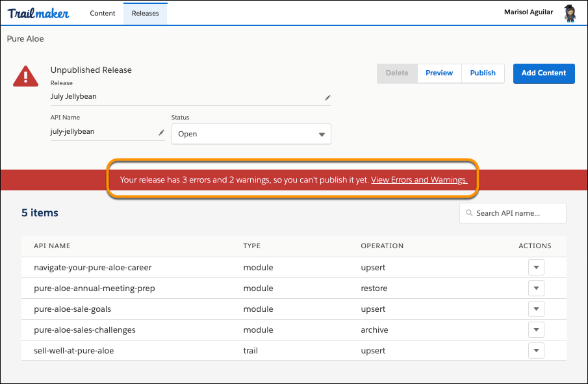Screen dimensions: 588x384
Task: Edit release name July Jellybean pencil icon
Action: coord(327,97)
